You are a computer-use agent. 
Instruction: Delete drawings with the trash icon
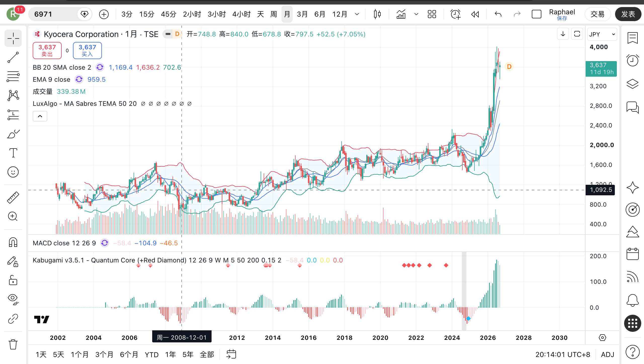point(13,344)
